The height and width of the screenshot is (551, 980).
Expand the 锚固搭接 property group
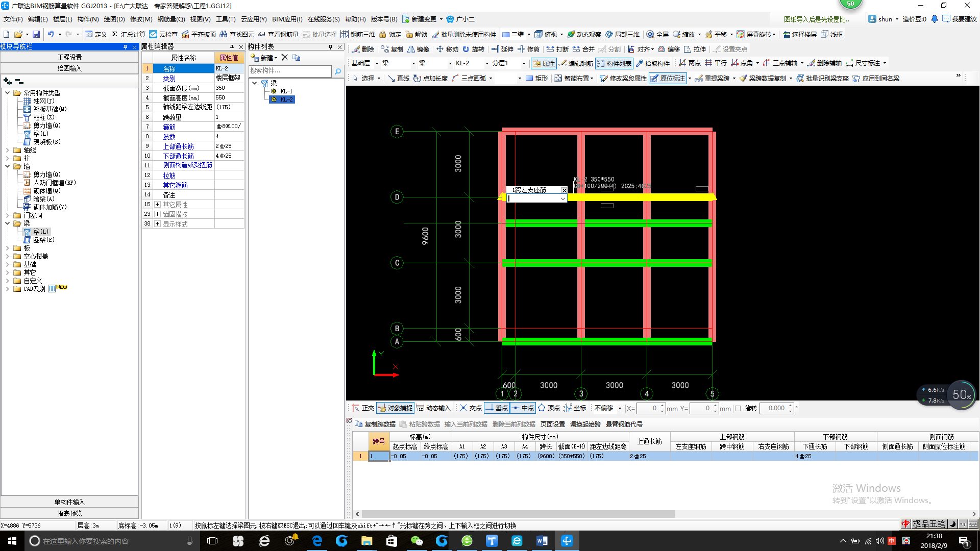157,214
